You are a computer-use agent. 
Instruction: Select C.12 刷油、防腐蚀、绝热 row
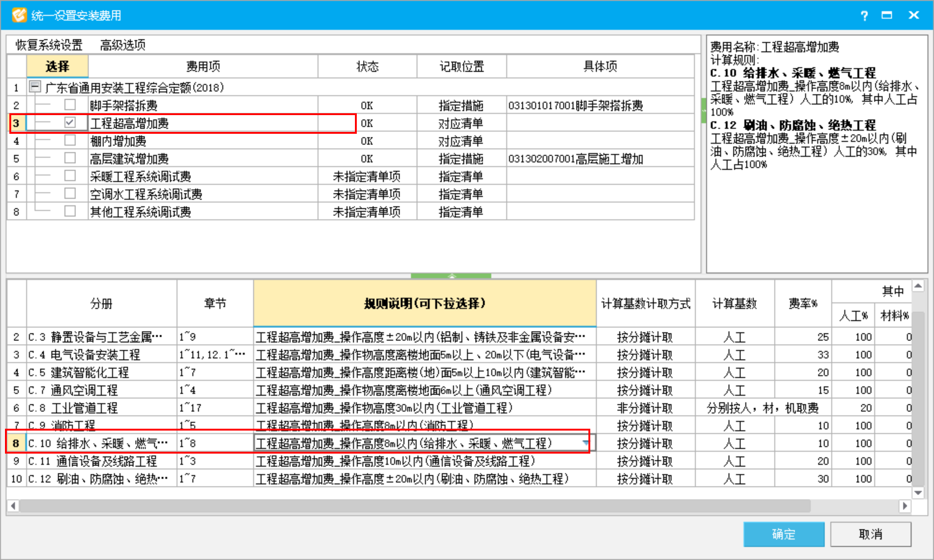coord(98,478)
